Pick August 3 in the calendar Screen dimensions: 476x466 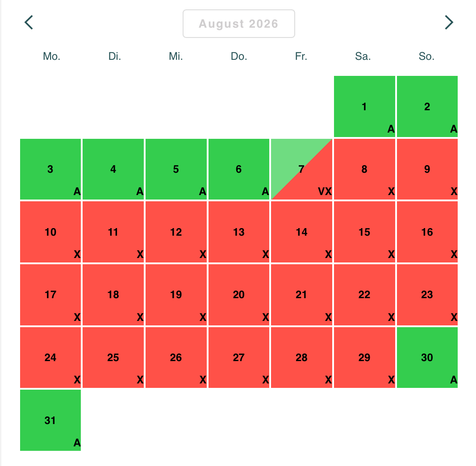pyautogui.click(x=50, y=169)
